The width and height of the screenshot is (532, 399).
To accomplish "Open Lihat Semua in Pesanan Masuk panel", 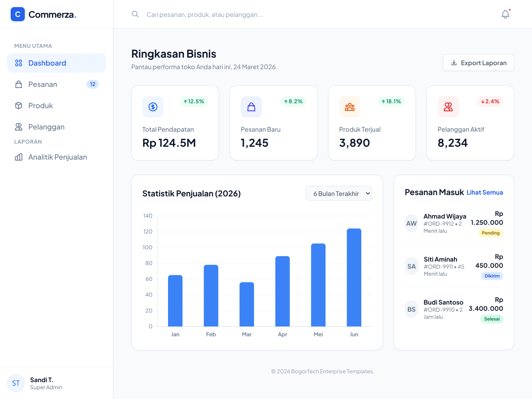I will [x=485, y=192].
